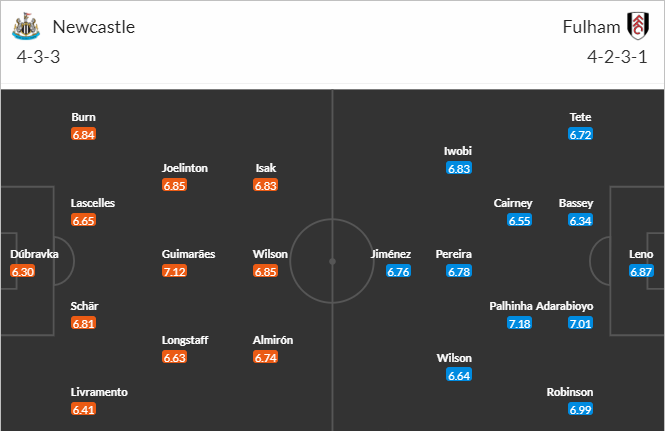Click Bassey's 6.34 rating badge

pos(581,221)
